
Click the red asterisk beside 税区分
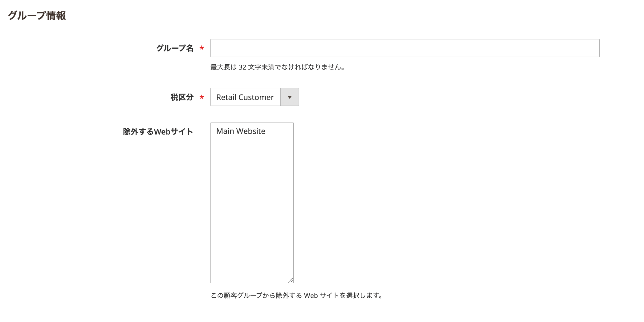[202, 98]
